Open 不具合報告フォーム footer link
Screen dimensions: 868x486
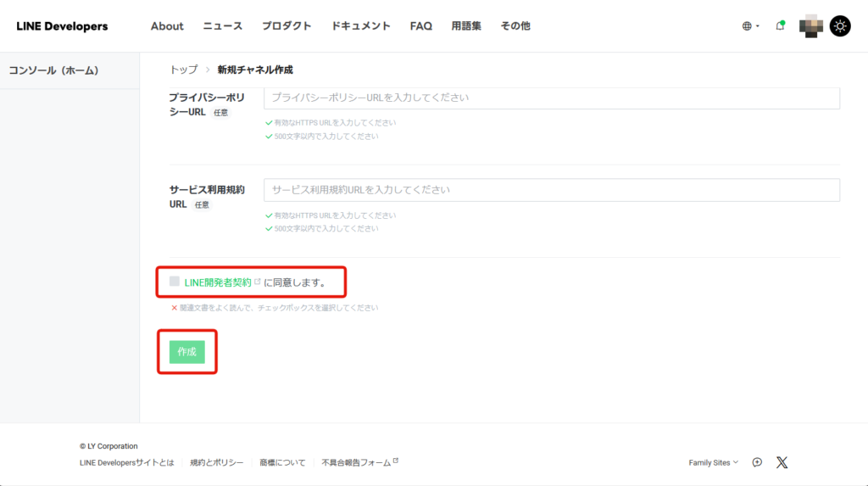pos(359,463)
